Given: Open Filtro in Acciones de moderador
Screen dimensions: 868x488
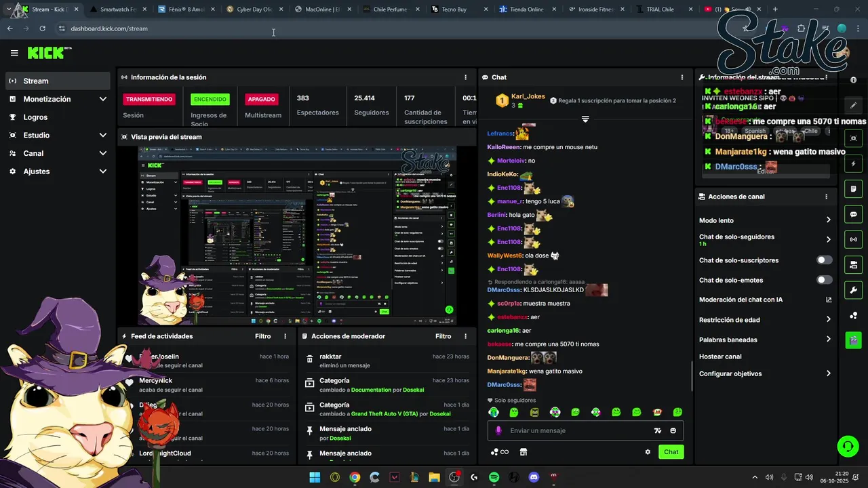Looking at the screenshot, I should tap(443, 336).
